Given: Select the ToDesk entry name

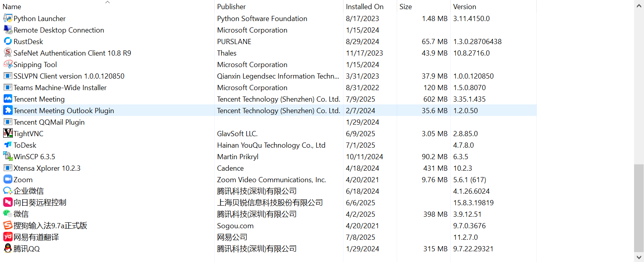Looking at the screenshot, I should pos(25,145).
